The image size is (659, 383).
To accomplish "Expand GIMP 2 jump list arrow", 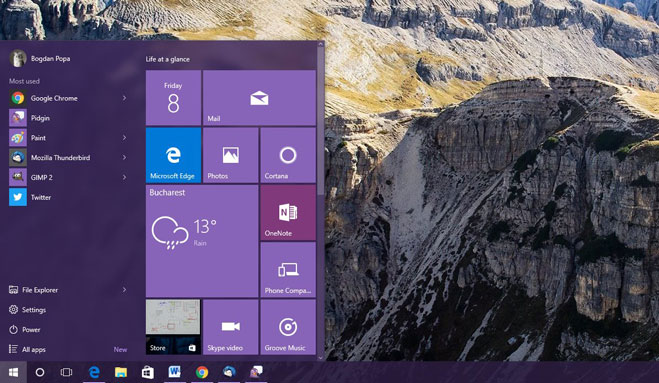I will point(124,177).
